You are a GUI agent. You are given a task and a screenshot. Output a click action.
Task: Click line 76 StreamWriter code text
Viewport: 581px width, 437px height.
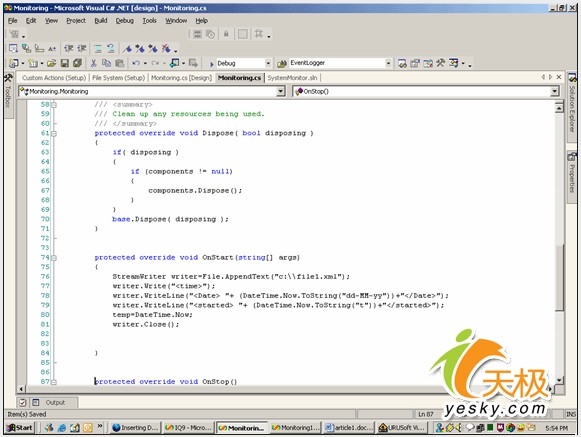tap(231, 277)
